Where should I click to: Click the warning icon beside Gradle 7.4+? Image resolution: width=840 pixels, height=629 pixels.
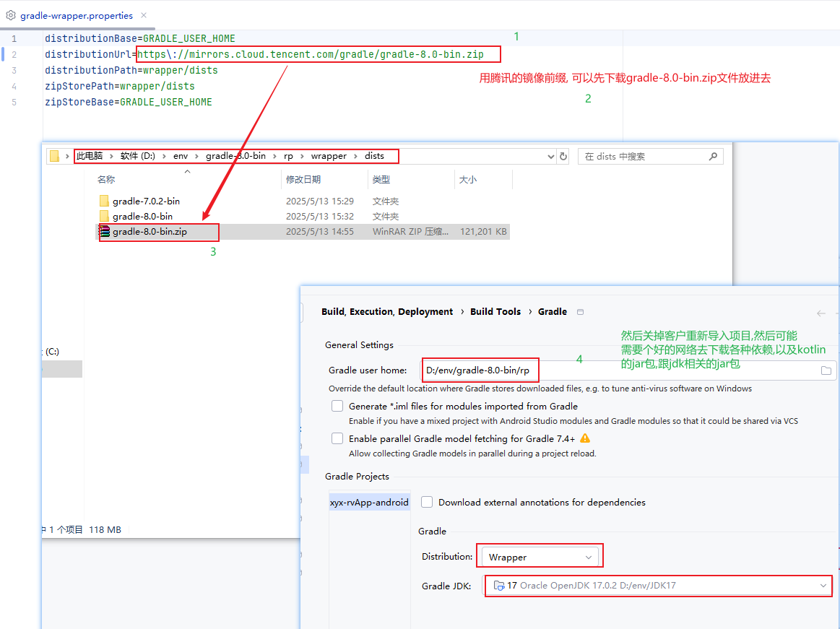tap(585, 438)
